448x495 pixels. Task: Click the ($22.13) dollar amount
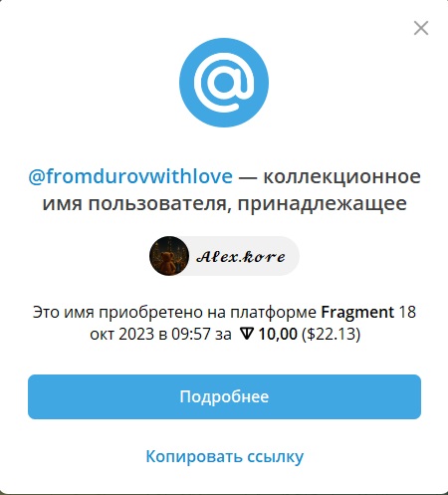tap(331, 334)
